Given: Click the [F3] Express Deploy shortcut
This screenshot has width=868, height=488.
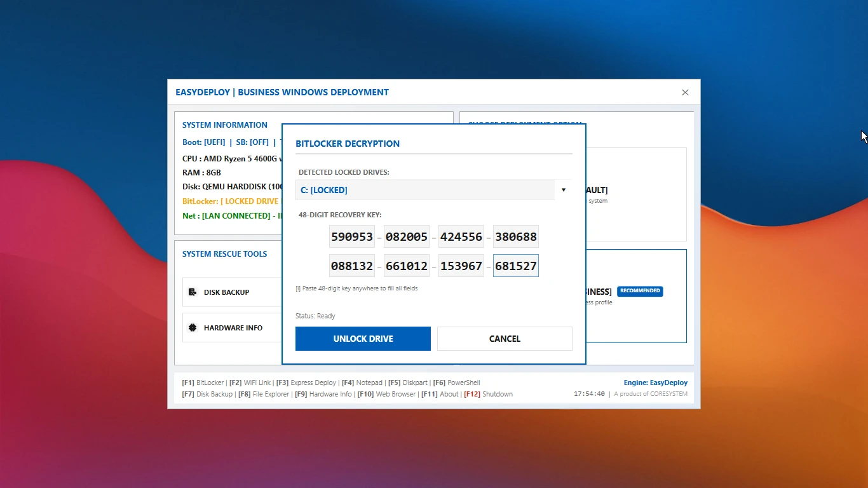Looking at the screenshot, I should click(x=306, y=383).
